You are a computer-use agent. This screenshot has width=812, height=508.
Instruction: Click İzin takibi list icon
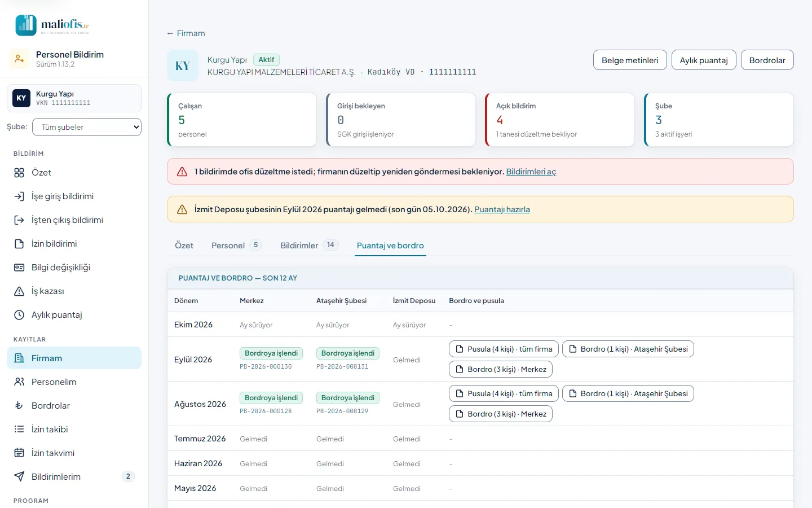(19, 429)
